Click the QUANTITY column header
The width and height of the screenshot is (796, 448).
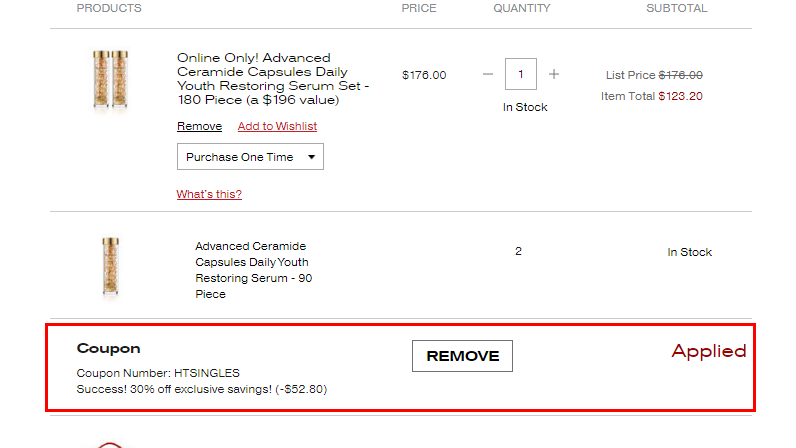(x=521, y=8)
